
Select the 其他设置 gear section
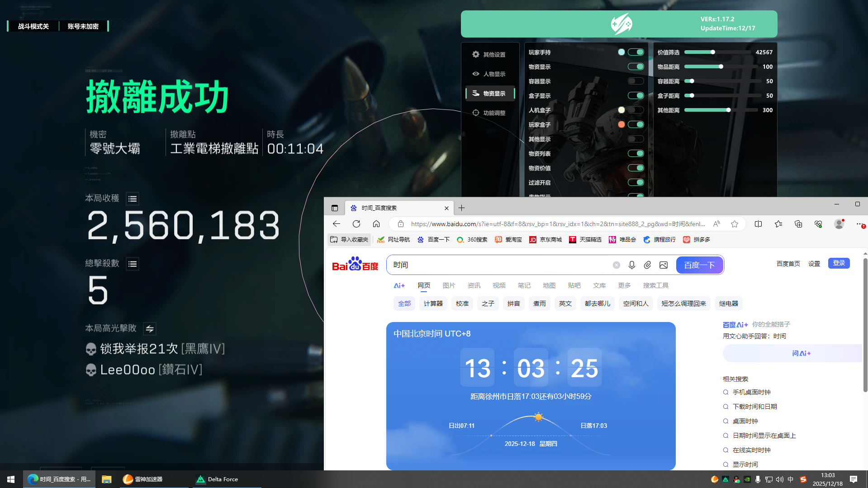click(490, 54)
